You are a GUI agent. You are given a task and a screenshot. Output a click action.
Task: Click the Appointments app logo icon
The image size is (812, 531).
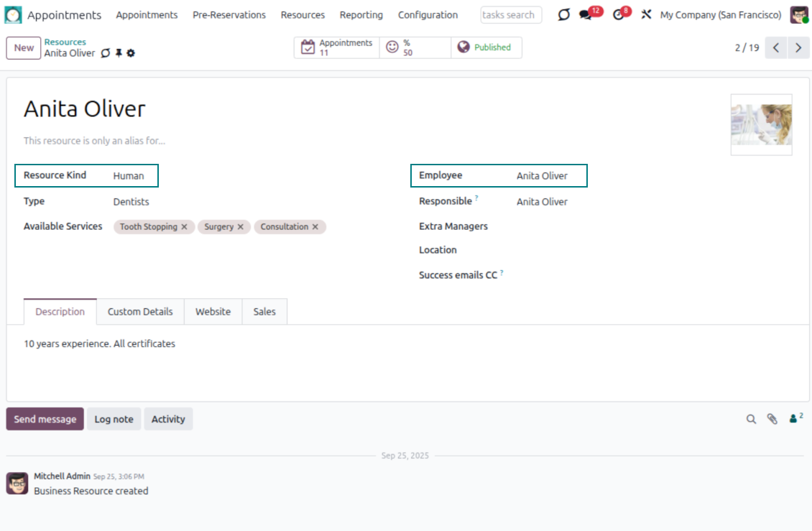pos(14,14)
